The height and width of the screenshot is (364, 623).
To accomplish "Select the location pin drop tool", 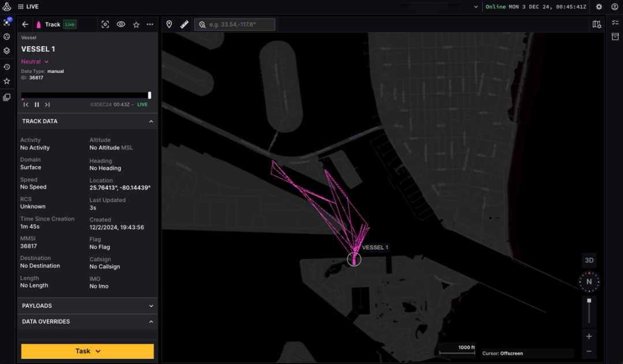I will pyautogui.click(x=169, y=24).
